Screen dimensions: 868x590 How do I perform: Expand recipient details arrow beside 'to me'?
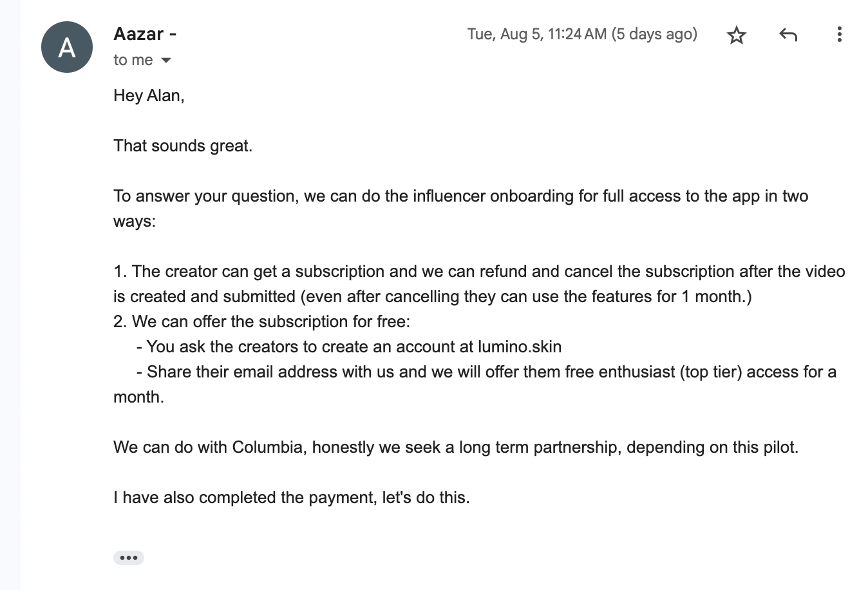tap(166, 61)
